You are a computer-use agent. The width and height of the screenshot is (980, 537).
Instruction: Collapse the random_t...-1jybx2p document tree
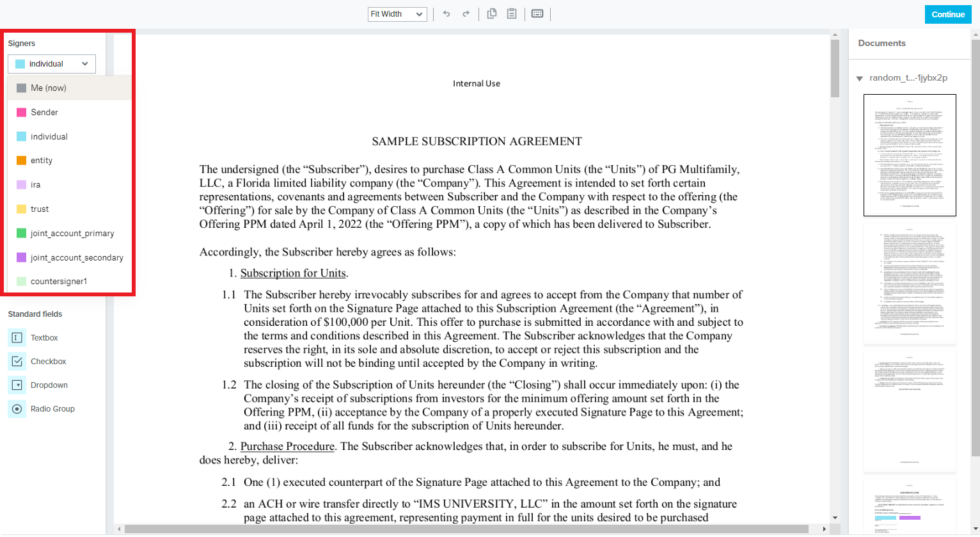coord(860,78)
